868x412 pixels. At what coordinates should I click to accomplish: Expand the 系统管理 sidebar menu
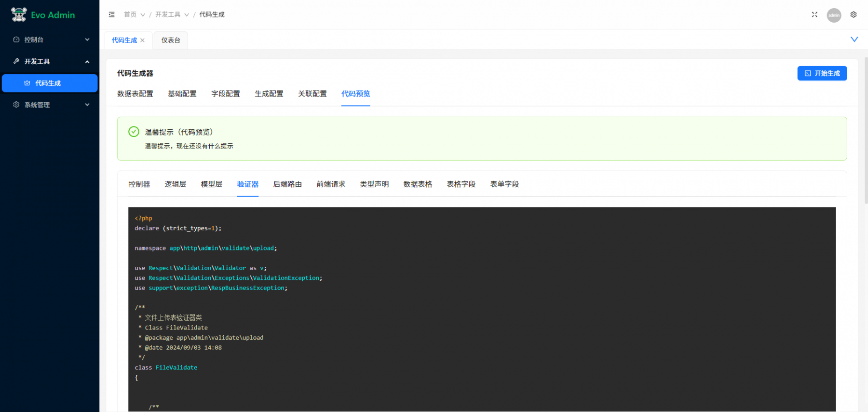click(87, 105)
